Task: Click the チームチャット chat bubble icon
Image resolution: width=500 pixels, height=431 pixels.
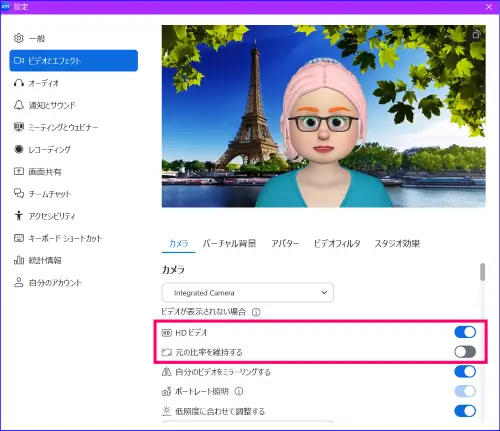Action: point(19,193)
